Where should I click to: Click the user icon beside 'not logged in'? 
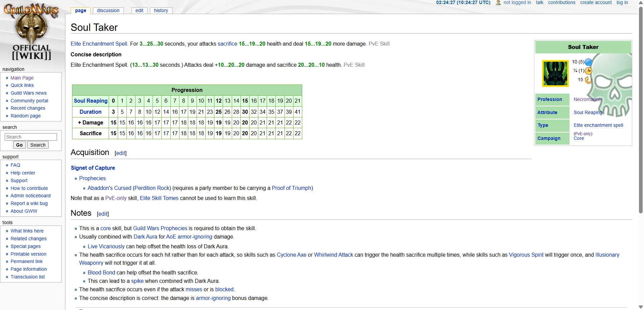[x=498, y=3]
